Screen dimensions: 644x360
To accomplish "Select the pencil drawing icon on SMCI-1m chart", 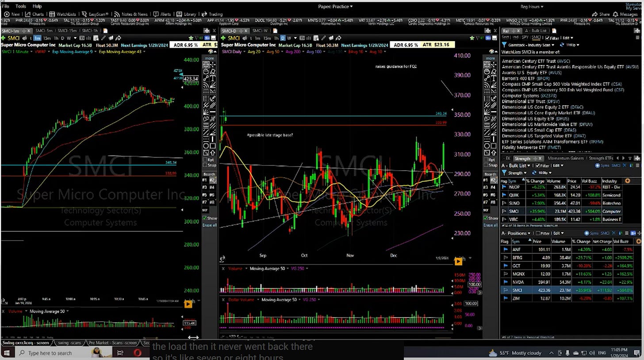I will (103, 38).
